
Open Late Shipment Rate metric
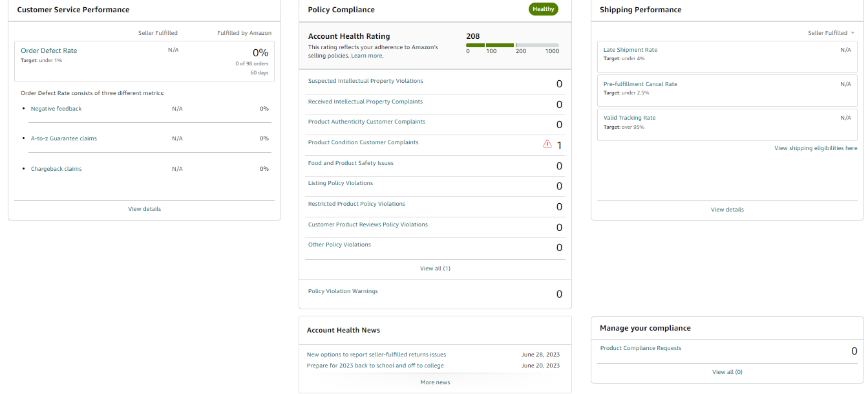[x=630, y=50]
